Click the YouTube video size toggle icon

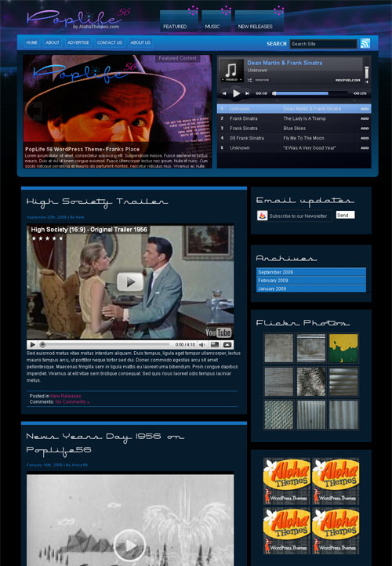(215, 345)
